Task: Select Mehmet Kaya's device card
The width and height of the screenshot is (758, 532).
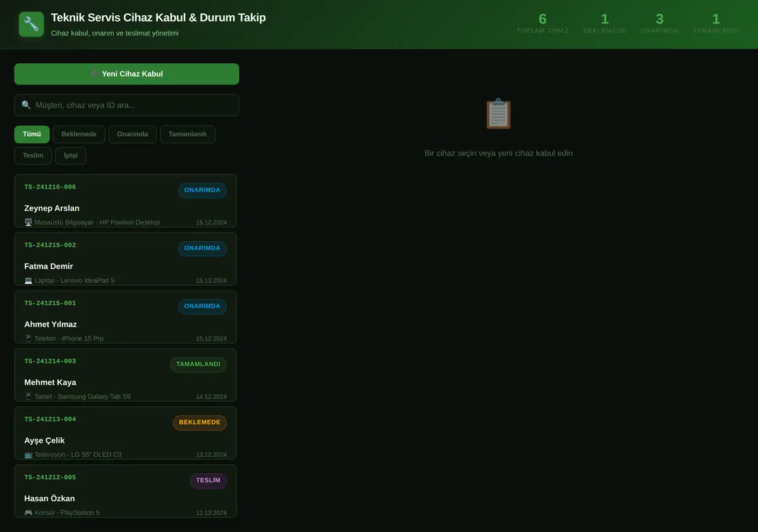Action: coord(126,375)
